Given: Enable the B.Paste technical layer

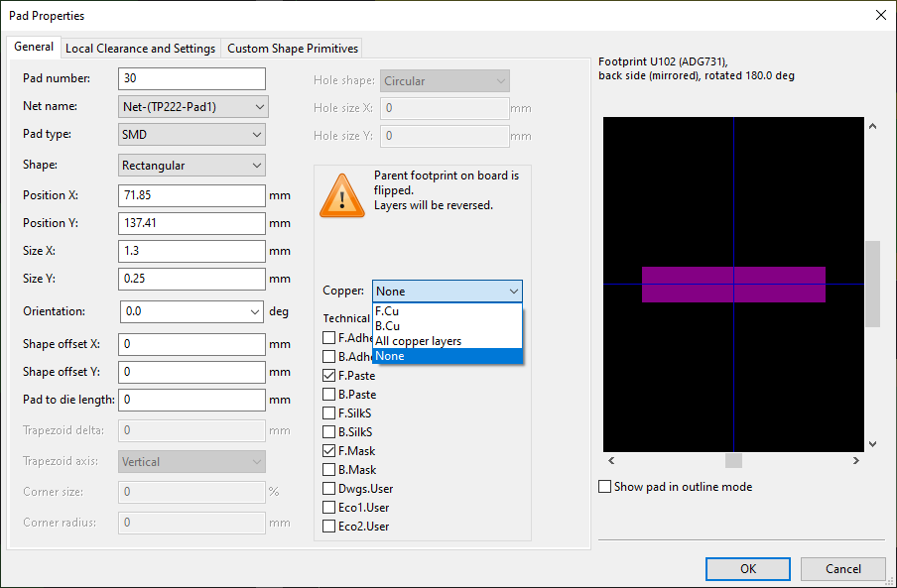Looking at the screenshot, I should pos(328,394).
